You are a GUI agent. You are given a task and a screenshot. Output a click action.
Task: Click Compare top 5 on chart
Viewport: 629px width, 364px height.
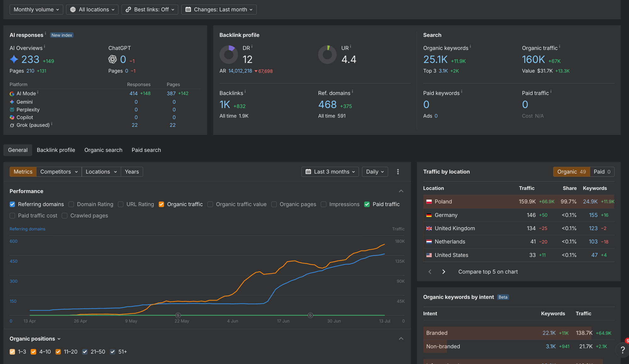click(488, 272)
